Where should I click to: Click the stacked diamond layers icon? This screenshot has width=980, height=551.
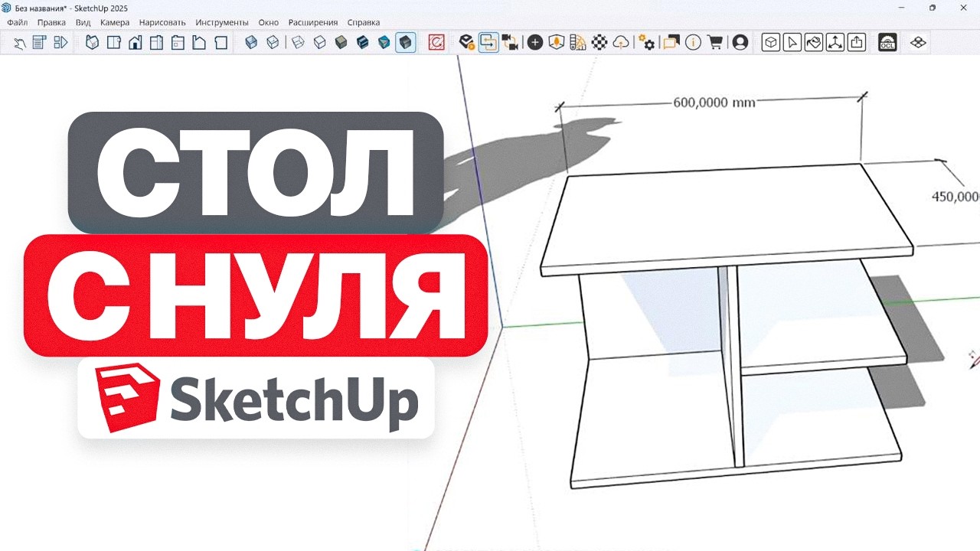pos(918,43)
